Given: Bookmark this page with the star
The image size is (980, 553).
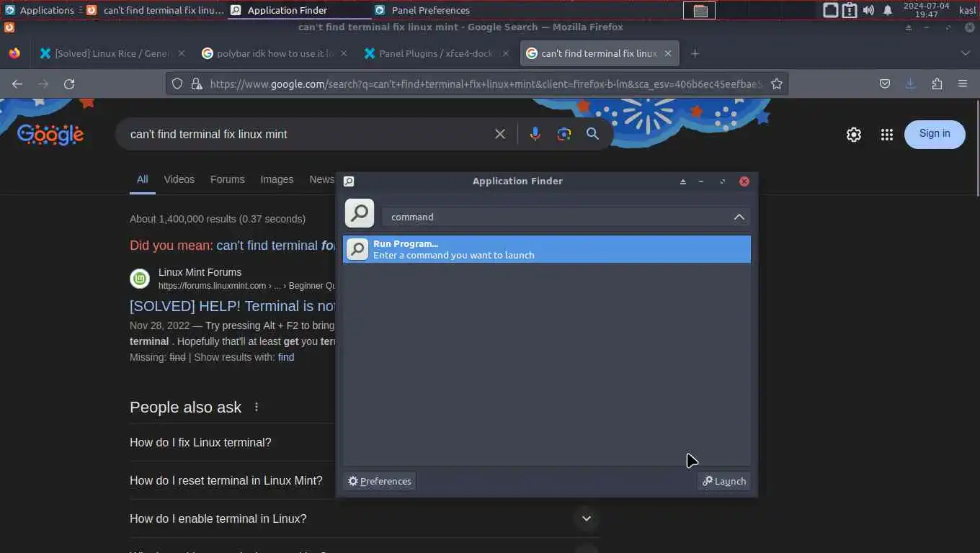Looking at the screenshot, I should 777,84.
